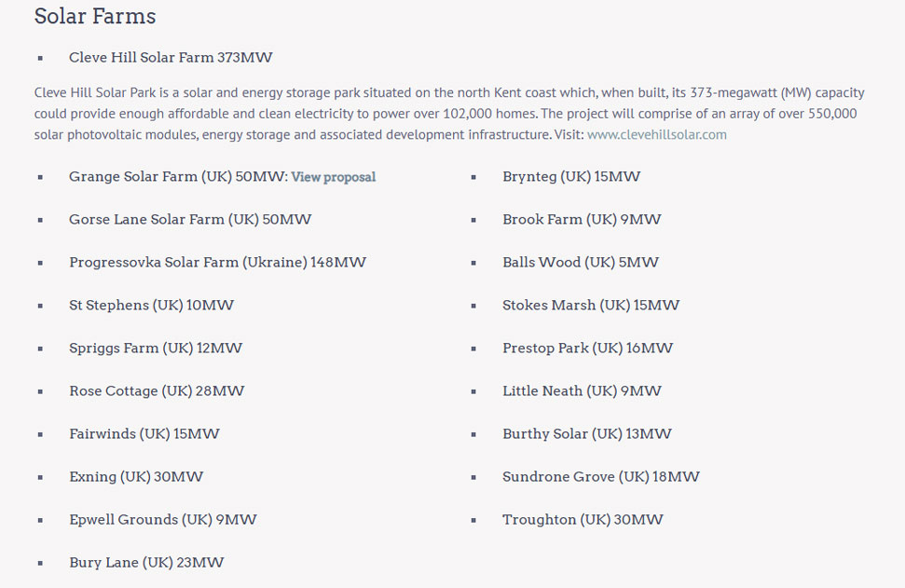Select Gorse Lane Solar Farm list item
The image size is (905, 588).
[x=190, y=220]
